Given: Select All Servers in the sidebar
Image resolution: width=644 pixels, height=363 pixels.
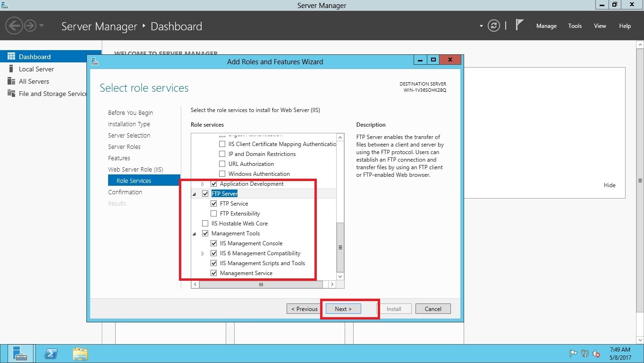Looking at the screenshot, I should (x=34, y=81).
